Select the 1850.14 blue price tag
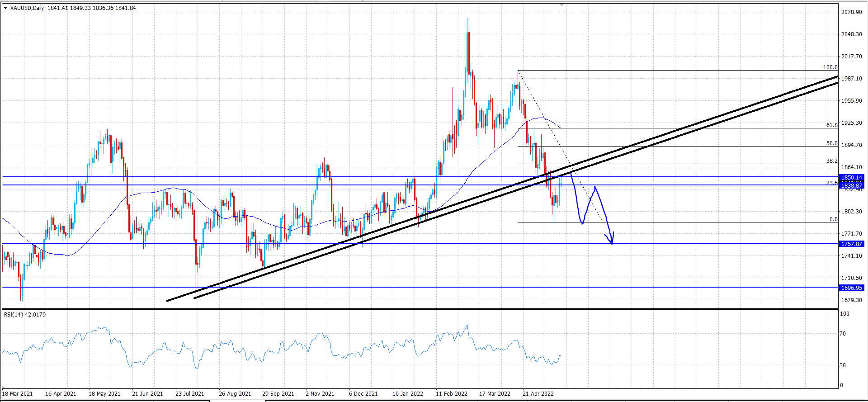868x402 pixels. coord(851,178)
